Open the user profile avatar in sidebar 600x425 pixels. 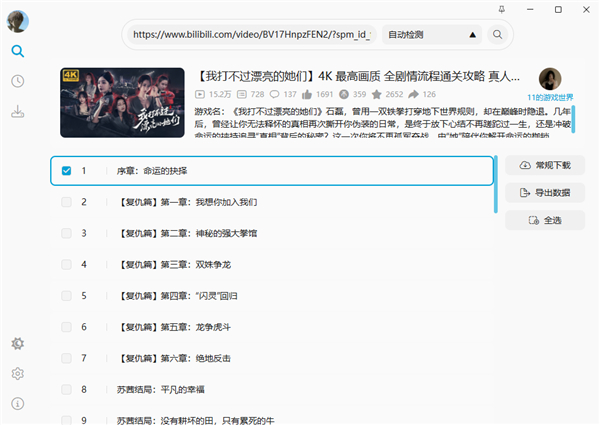(18, 20)
